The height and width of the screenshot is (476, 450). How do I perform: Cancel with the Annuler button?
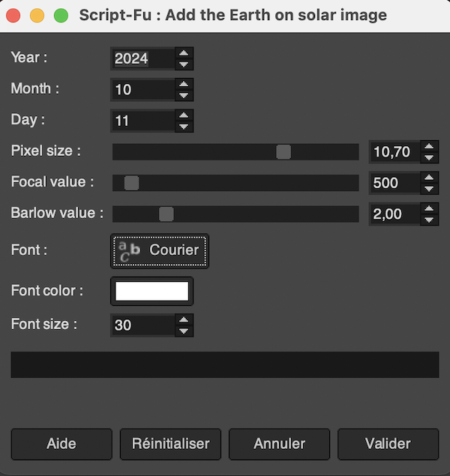coord(279,444)
